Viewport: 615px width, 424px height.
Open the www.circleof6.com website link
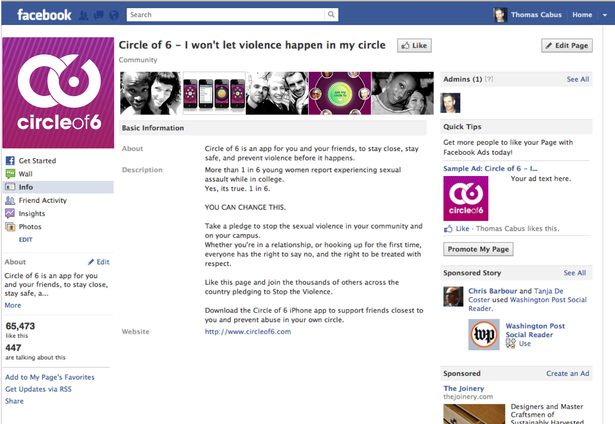click(x=248, y=331)
